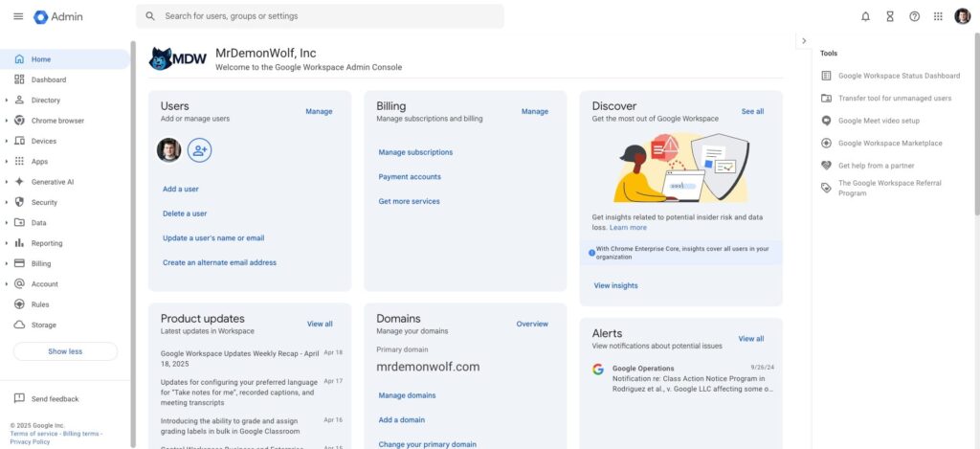Click the sidebar vertical scrollbar

click(132, 244)
